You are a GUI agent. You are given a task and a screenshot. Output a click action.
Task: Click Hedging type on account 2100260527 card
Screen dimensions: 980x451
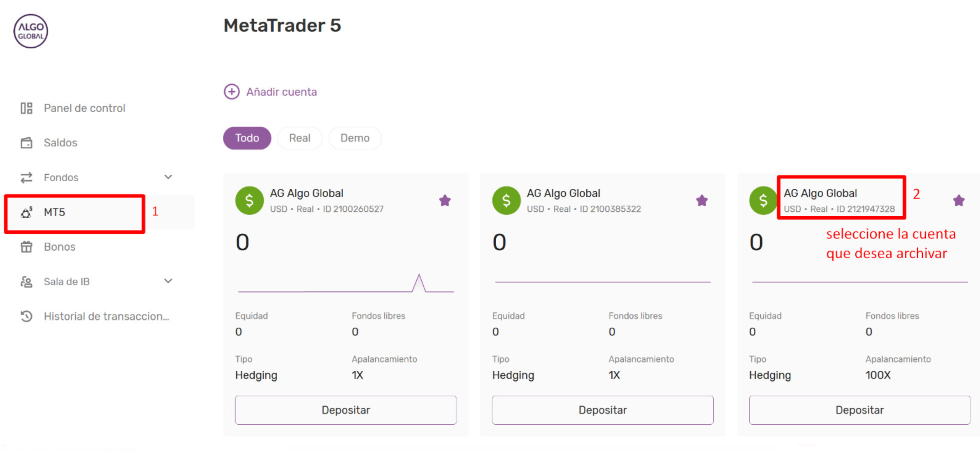pos(256,375)
